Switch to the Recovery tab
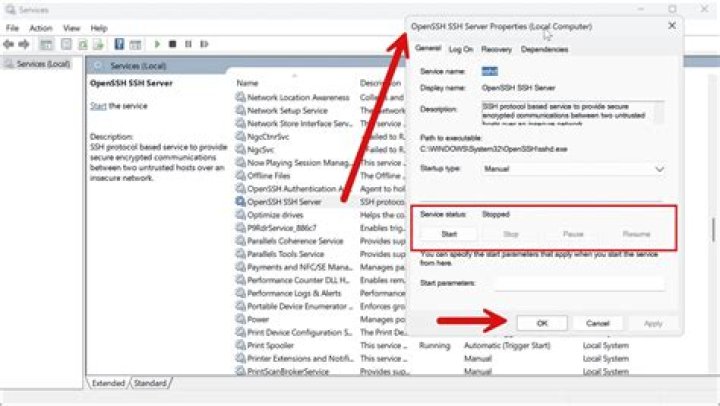Image resolution: width=720 pixels, height=406 pixels. pos(496,49)
